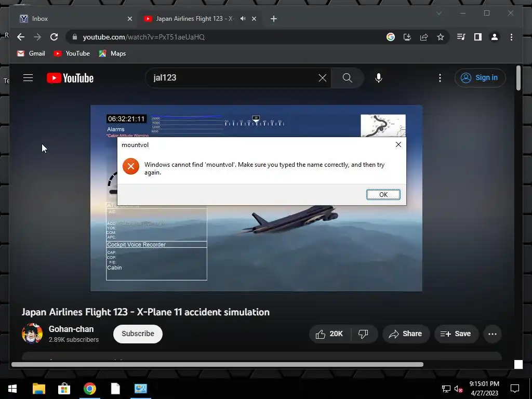Click the install app icon in address bar
The width and height of the screenshot is (532, 399).
[407, 37]
